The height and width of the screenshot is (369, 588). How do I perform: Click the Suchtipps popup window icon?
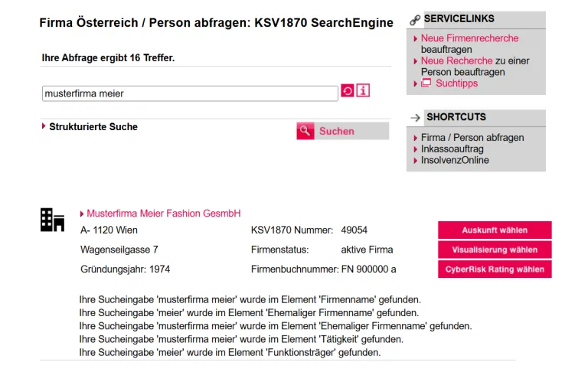click(426, 83)
